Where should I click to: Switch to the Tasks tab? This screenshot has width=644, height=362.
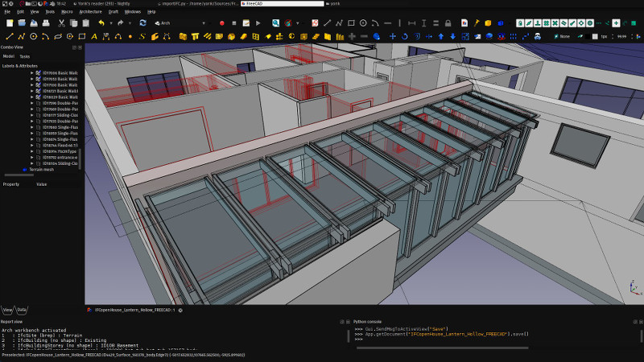pos(24,56)
